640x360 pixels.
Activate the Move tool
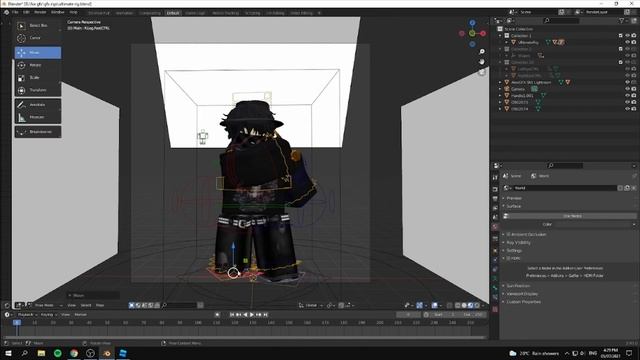38,53
